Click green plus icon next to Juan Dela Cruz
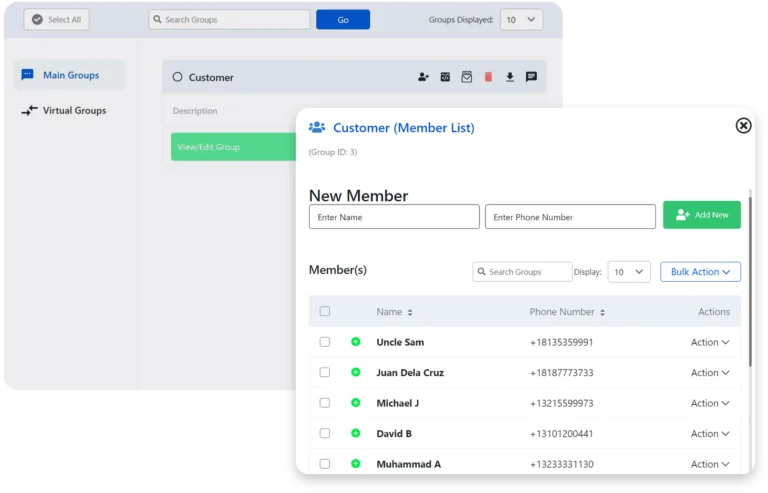 (356, 372)
